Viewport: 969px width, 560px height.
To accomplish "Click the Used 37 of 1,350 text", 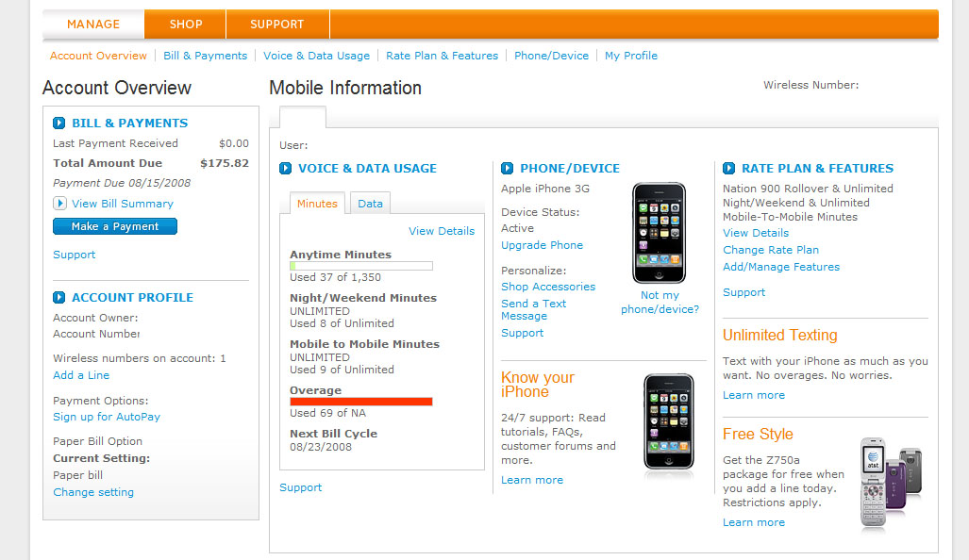I will (x=336, y=277).
